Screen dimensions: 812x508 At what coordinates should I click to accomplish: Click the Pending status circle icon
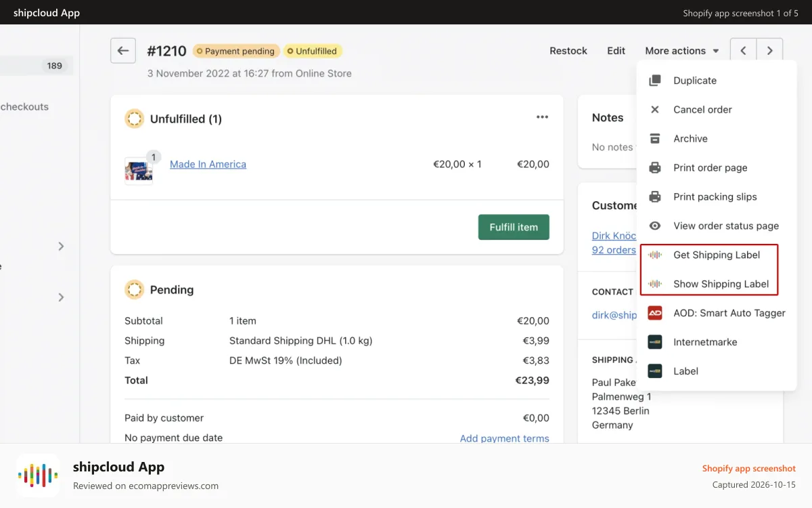[x=135, y=290]
